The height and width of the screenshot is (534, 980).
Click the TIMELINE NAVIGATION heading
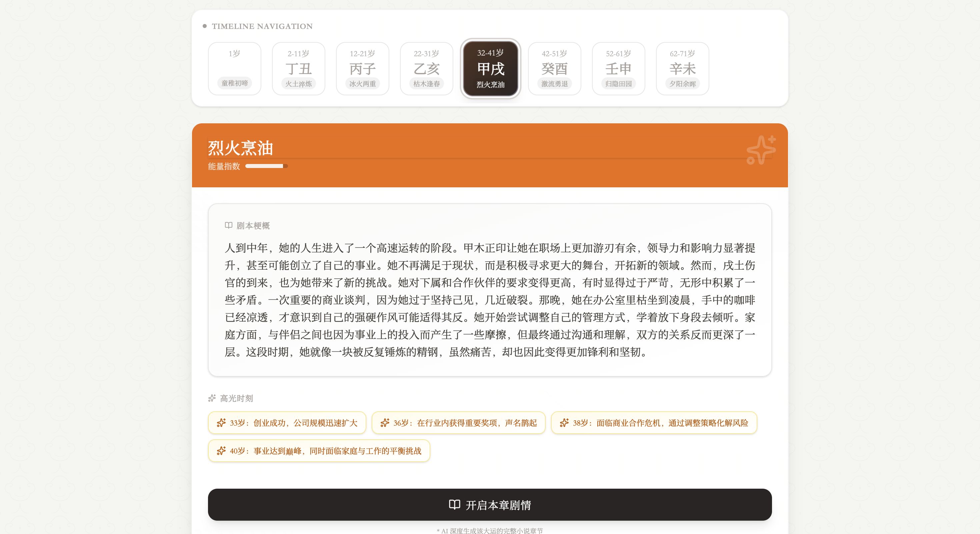coord(262,26)
